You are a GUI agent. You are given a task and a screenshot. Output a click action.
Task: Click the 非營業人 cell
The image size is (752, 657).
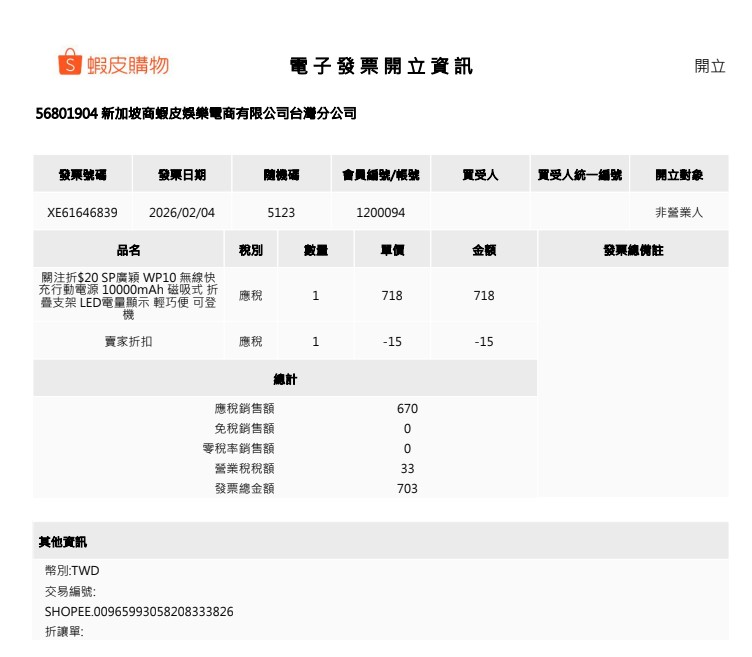tap(679, 212)
